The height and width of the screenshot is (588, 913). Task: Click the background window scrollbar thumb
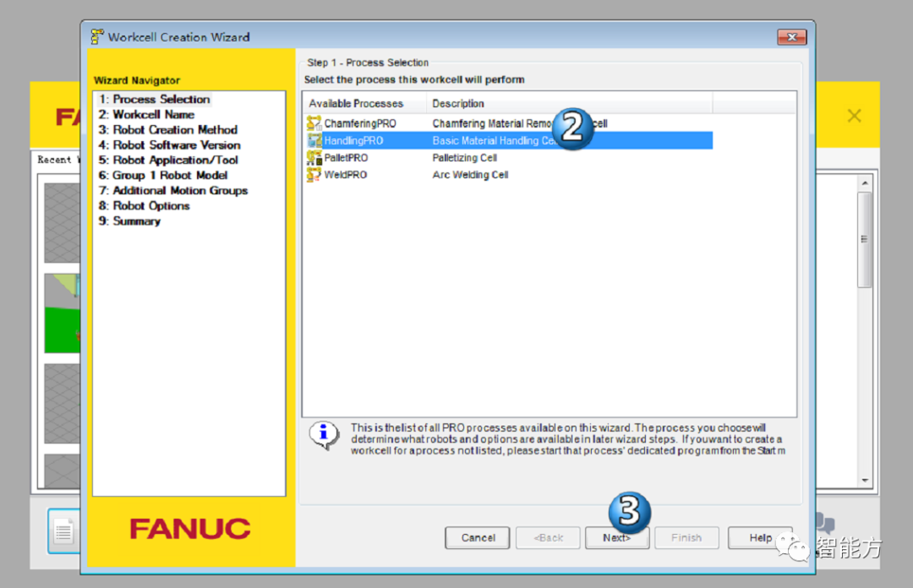[865, 239]
